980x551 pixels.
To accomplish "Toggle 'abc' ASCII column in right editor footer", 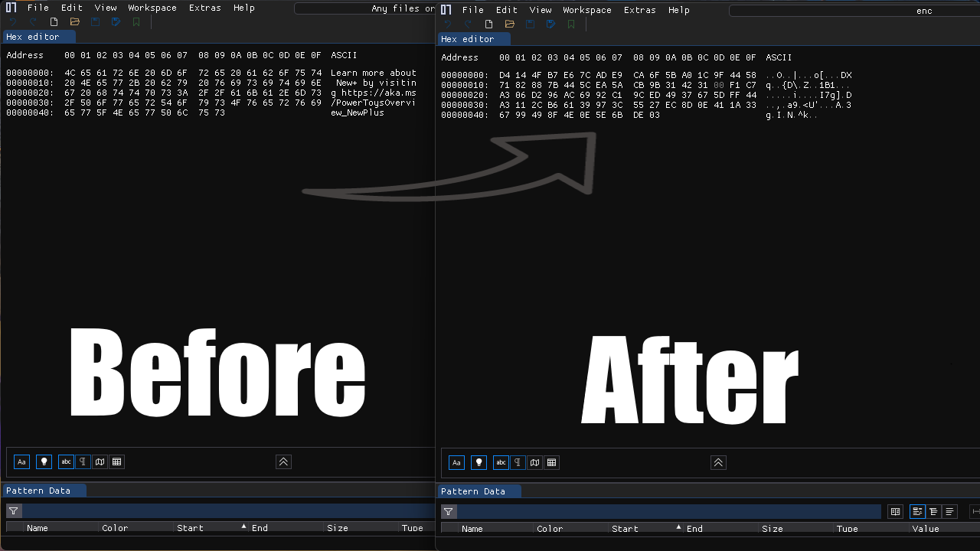I will click(501, 462).
